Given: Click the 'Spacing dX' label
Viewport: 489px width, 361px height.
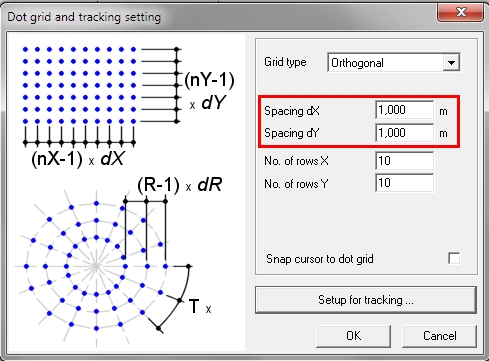Looking at the screenshot, I should [x=292, y=111].
